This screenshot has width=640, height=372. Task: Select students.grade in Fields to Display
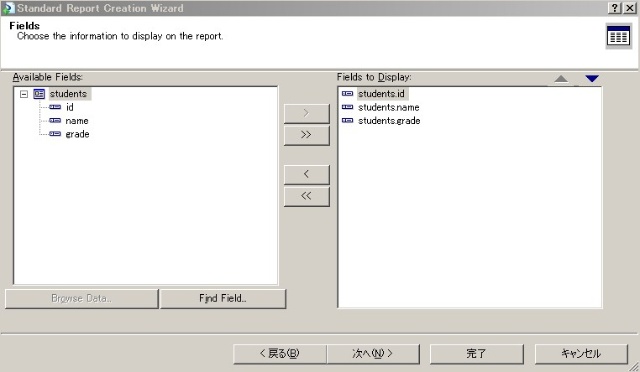(x=389, y=121)
